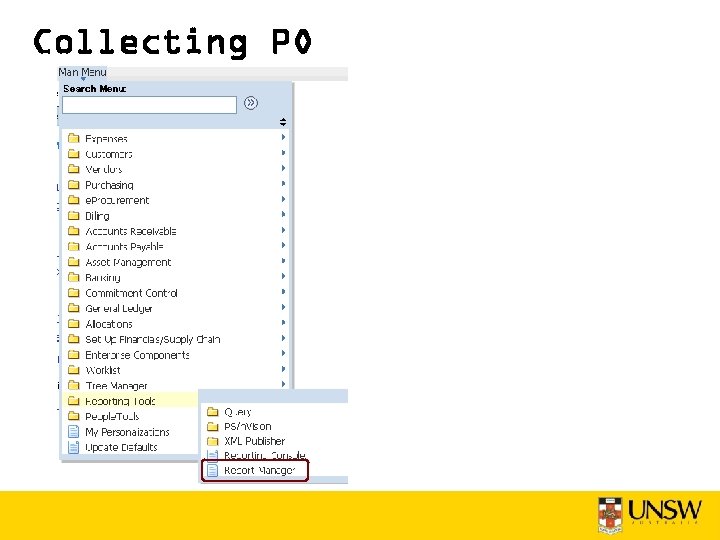Click the Expenses folder icon
This screenshot has height=540, width=720.
[73, 138]
